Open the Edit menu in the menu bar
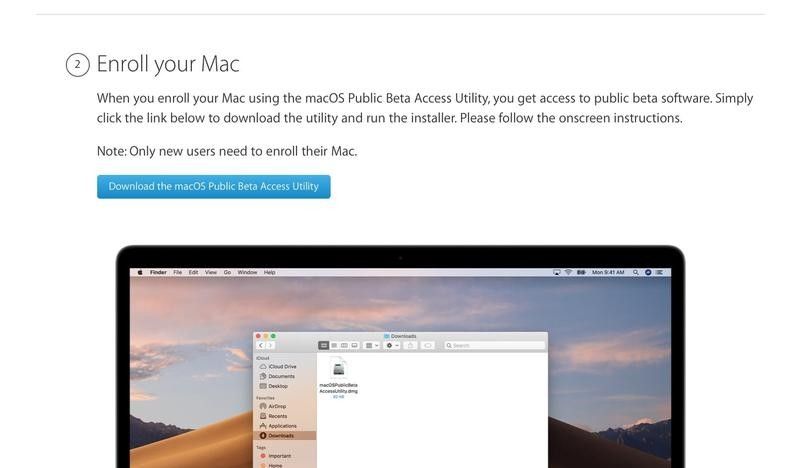This screenshot has height=468, width=800. click(x=193, y=273)
